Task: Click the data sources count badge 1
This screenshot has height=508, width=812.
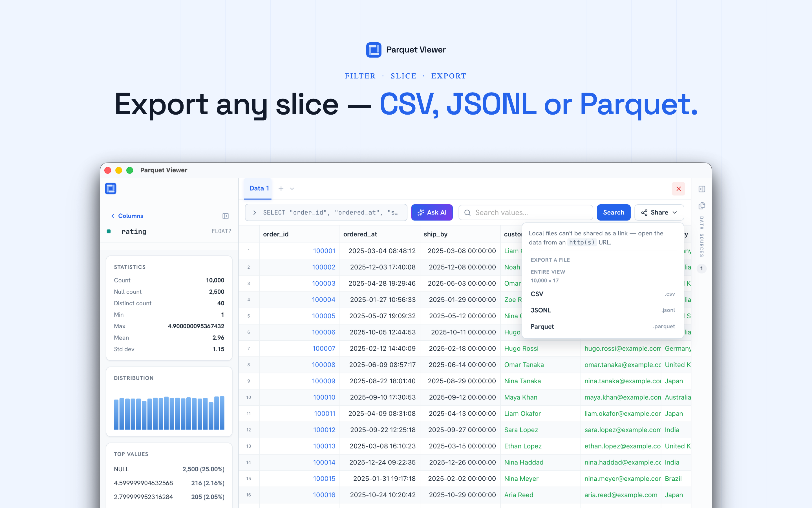Action: coord(701,268)
